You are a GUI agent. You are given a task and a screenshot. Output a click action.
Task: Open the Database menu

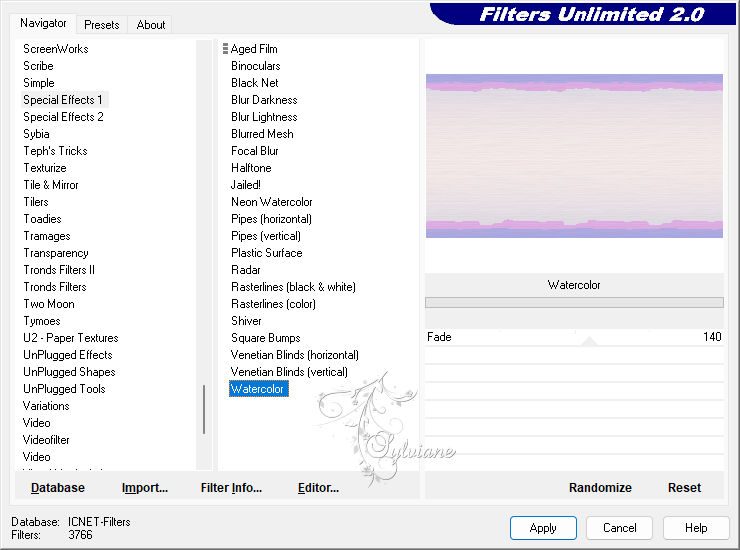click(58, 488)
